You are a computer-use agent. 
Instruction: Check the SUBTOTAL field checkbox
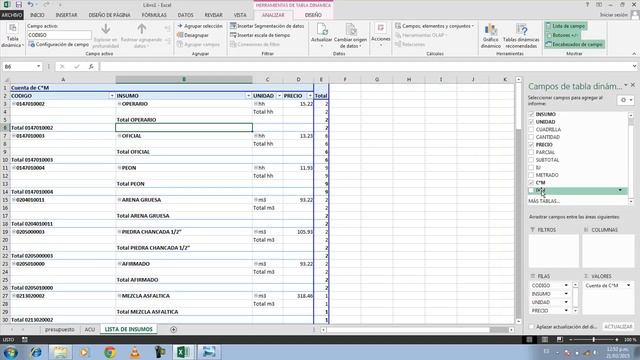point(531,160)
